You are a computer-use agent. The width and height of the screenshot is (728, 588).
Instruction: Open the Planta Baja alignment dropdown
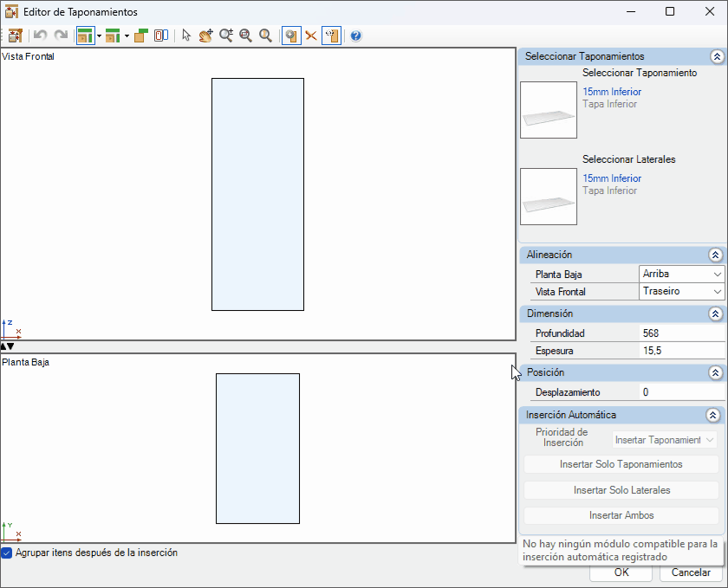681,274
